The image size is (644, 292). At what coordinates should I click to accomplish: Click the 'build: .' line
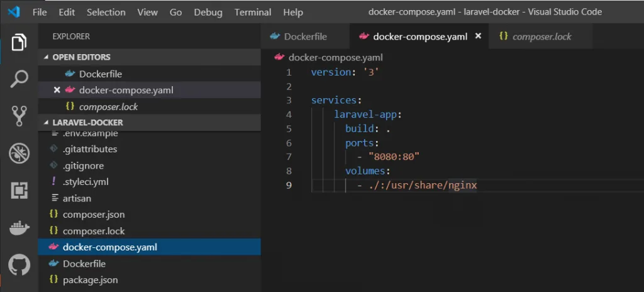(367, 129)
